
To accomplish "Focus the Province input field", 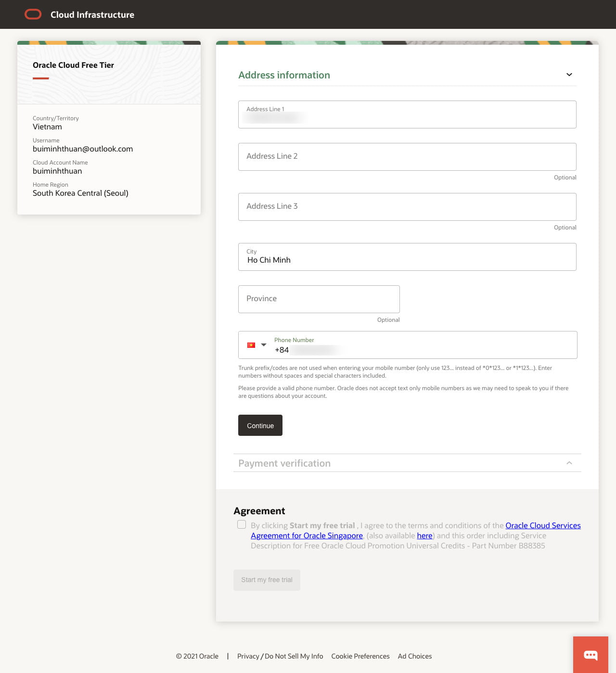I will [x=319, y=299].
